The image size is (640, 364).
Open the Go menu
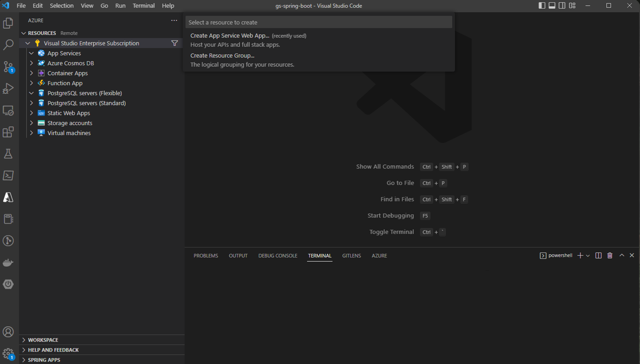(104, 6)
